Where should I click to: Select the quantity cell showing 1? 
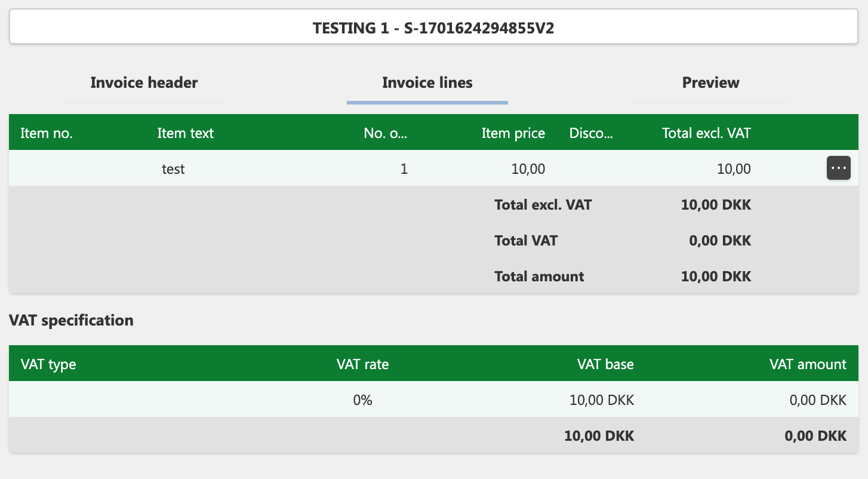point(404,169)
